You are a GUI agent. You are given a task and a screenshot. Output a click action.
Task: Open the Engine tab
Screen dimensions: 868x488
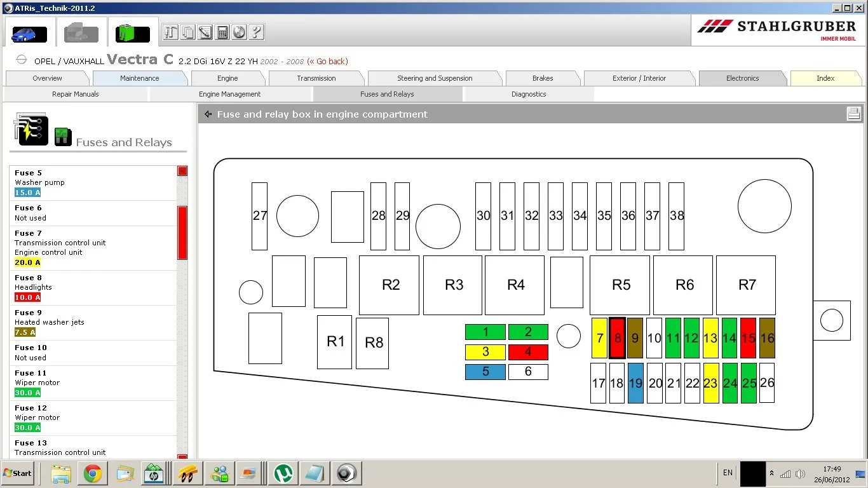[227, 78]
